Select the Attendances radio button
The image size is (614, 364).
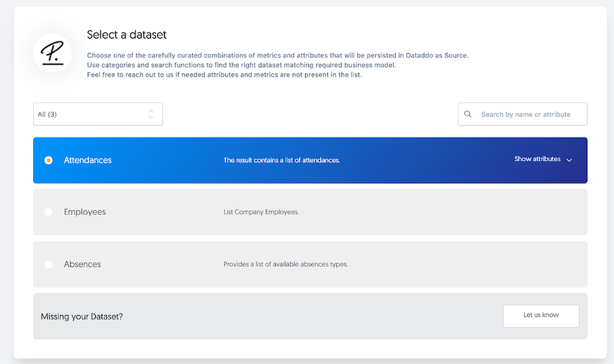point(48,160)
